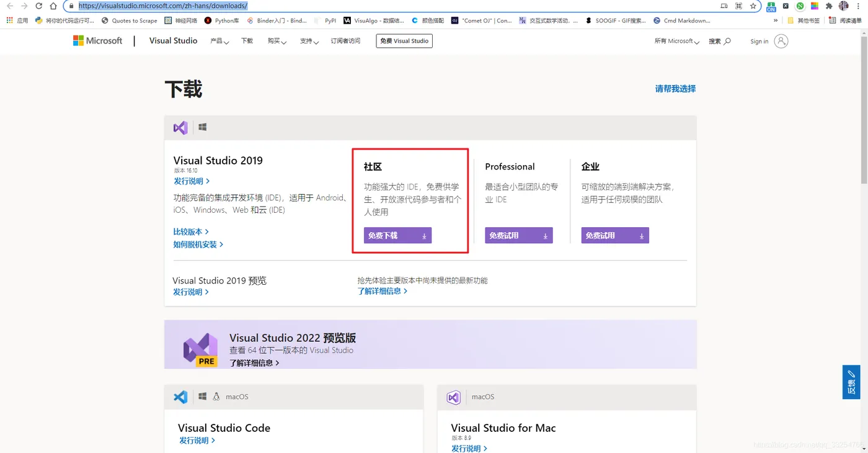Open 了解详细信息 link for 2019 preview
The height and width of the screenshot is (453, 868).
[x=383, y=291]
